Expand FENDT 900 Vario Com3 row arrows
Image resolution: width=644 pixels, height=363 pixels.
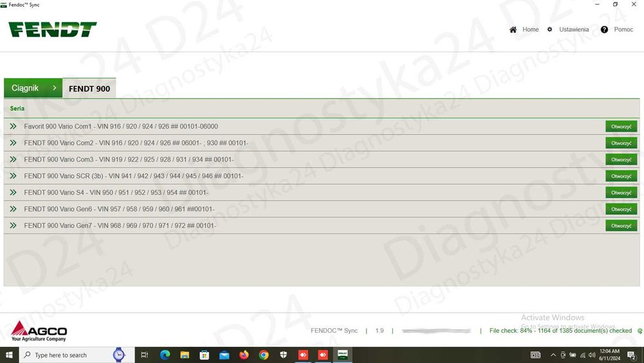[x=13, y=159]
